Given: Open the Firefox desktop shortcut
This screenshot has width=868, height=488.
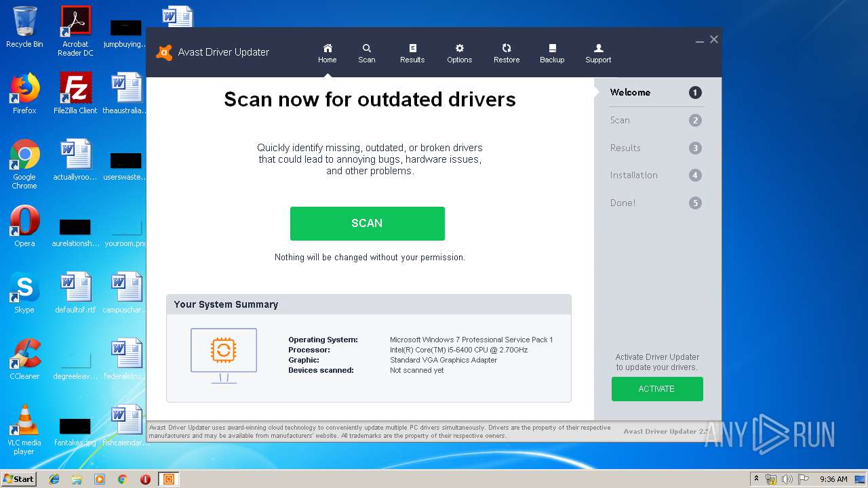Looking at the screenshot, I should pyautogui.click(x=24, y=94).
